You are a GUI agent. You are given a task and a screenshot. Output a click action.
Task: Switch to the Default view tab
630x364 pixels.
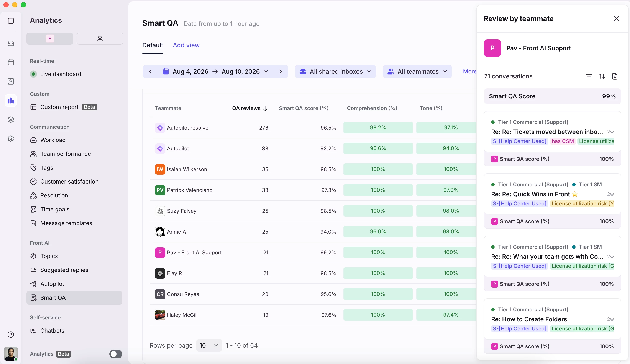[x=153, y=45]
